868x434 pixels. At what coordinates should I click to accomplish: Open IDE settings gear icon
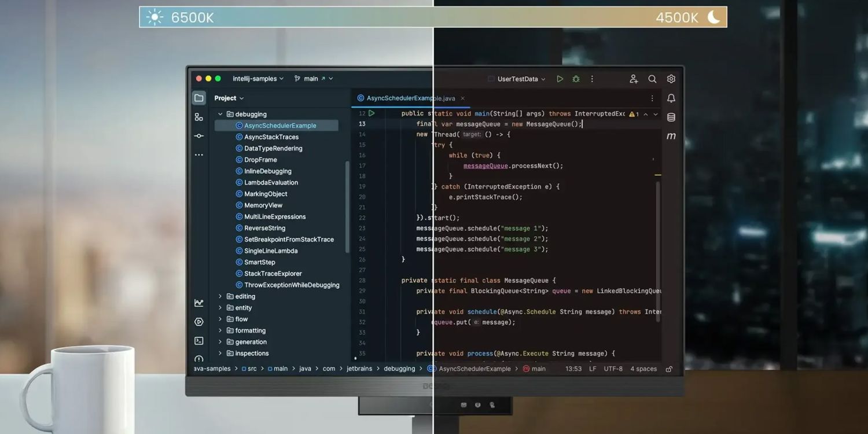click(x=671, y=79)
